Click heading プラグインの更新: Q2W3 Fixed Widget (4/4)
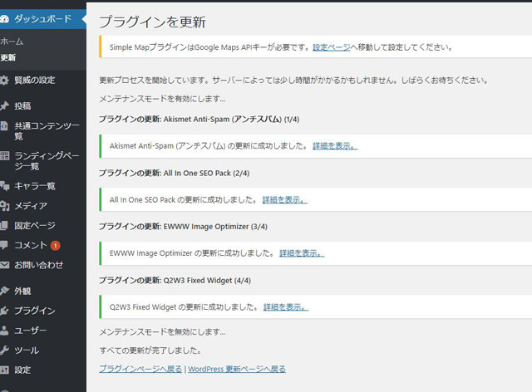 (175, 281)
